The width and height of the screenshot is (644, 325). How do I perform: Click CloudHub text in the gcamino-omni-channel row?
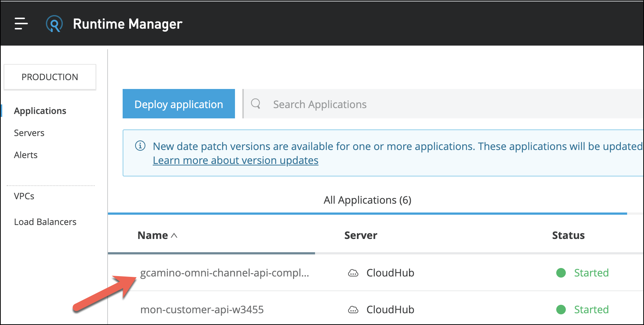point(390,273)
